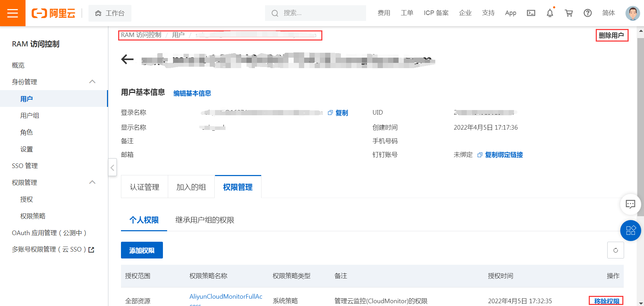
Task: Open the shopping cart icon
Action: [x=569, y=13]
